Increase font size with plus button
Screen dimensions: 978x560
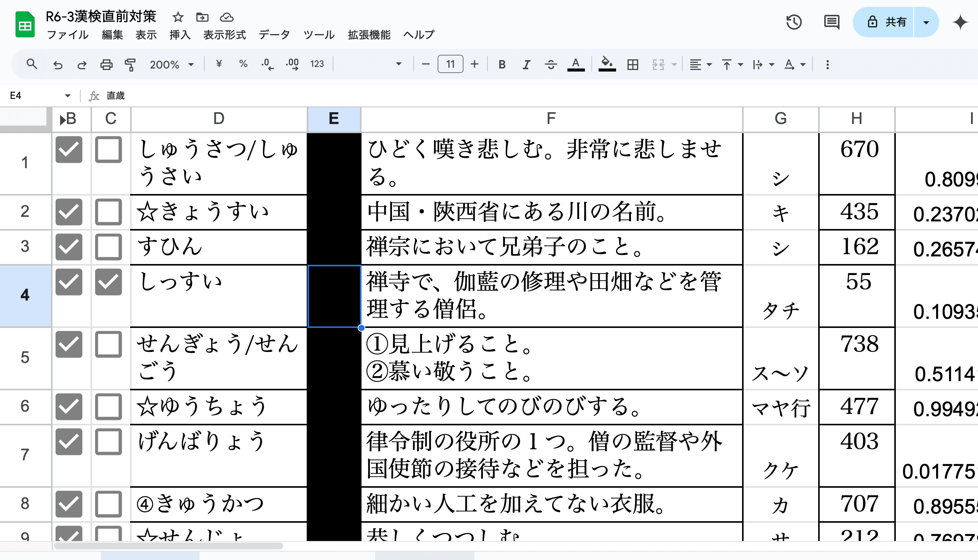[x=475, y=64]
